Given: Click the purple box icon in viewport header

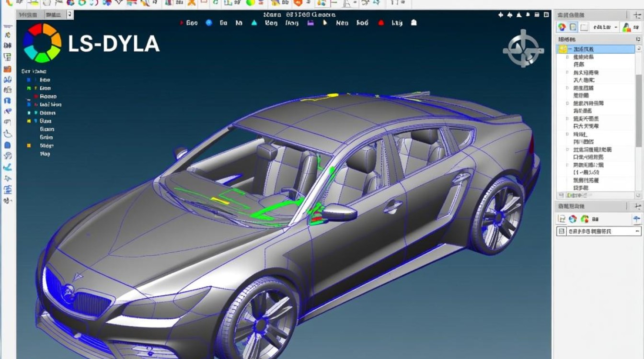Looking at the screenshot, I should click(310, 22).
